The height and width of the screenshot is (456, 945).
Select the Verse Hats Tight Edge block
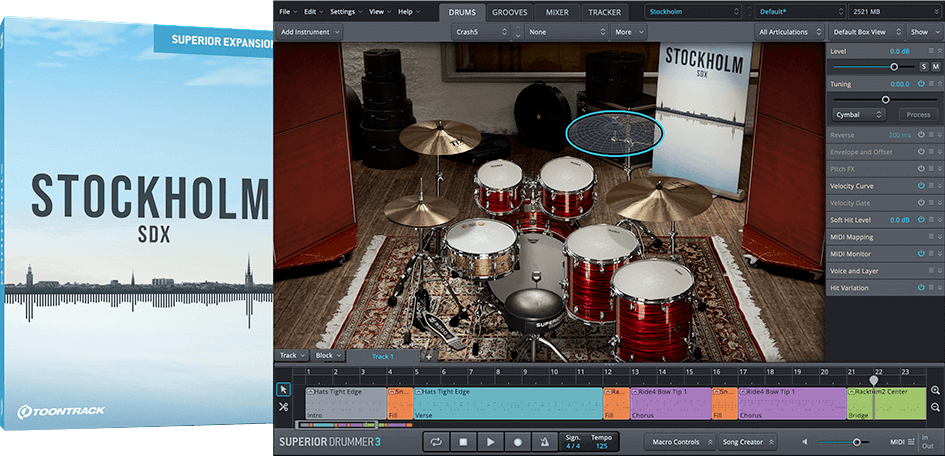[508, 404]
